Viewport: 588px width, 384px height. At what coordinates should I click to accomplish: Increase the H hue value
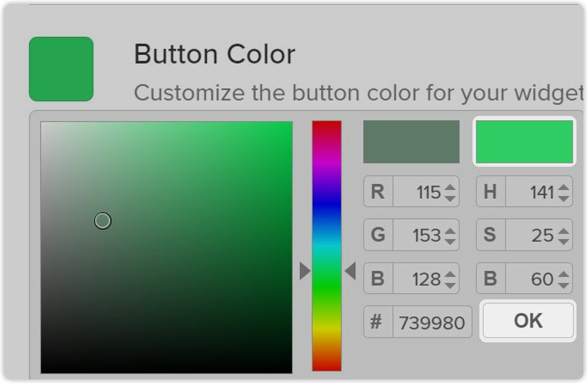pos(563,187)
